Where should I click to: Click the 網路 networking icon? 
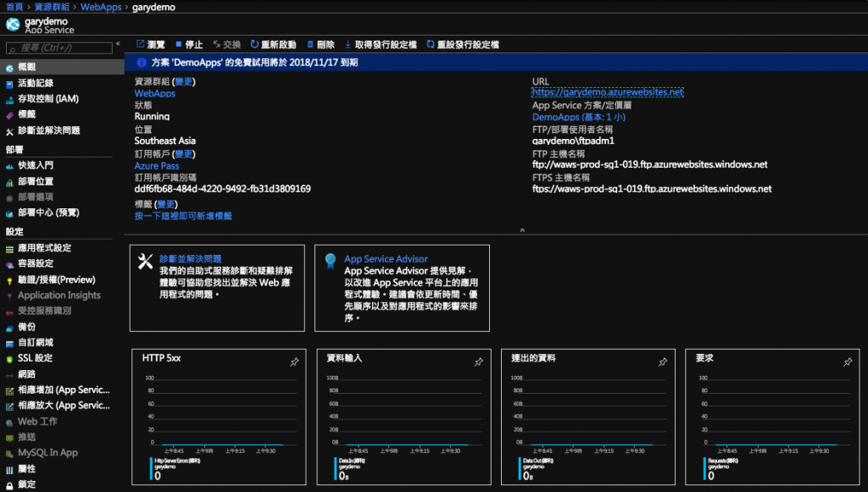click(x=9, y=375)
